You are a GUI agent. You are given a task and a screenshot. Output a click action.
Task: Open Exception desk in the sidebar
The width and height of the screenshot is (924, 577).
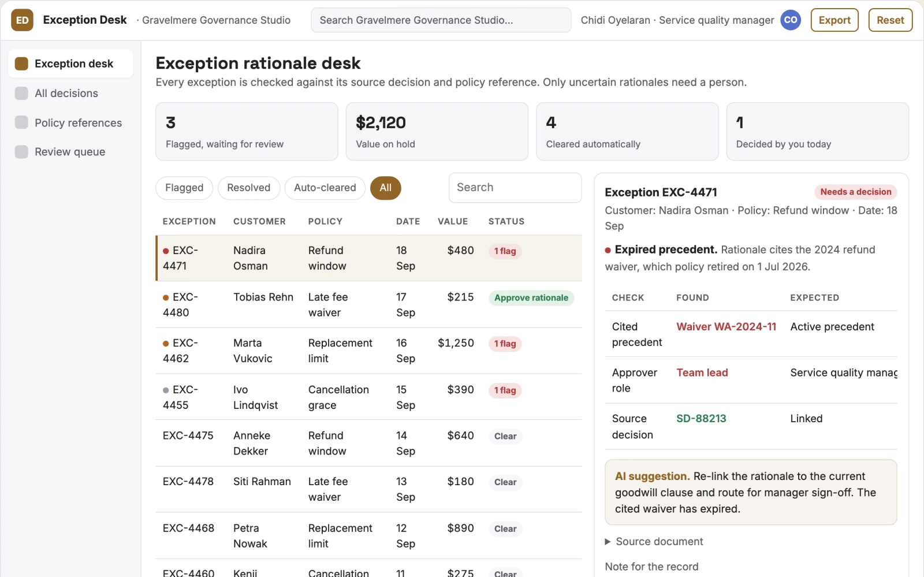(70, 64)
